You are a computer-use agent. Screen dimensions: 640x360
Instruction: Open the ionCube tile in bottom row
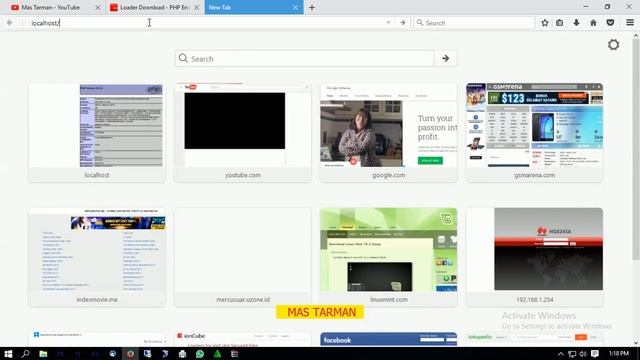coord(242,339)
